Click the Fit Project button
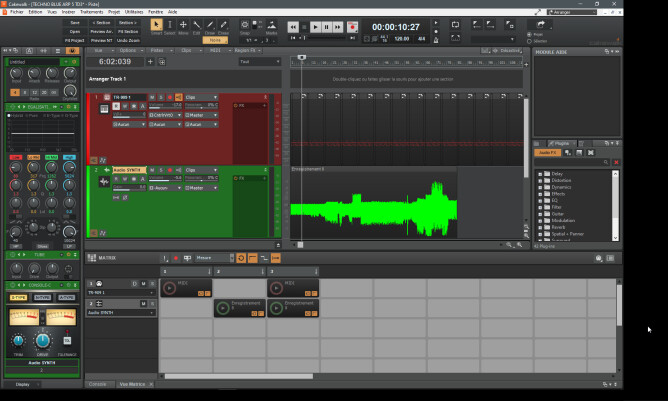 tap(75, 40)
